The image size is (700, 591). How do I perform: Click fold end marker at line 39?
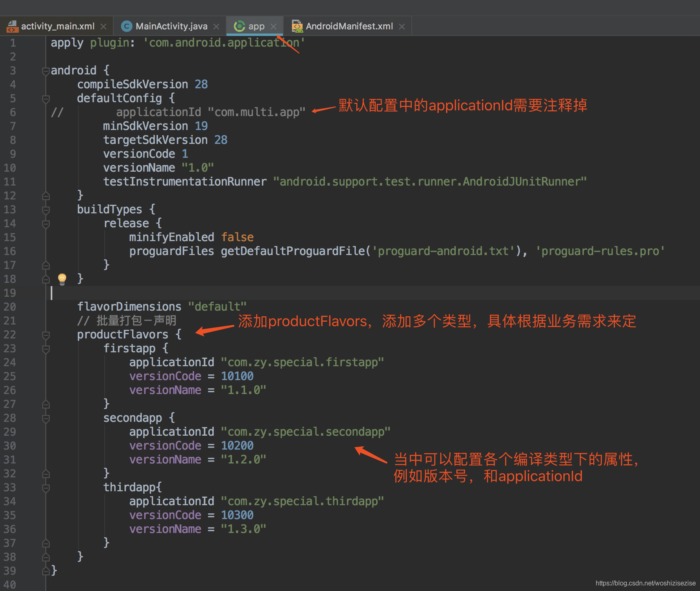pyautogui.click(x=46, y=571)
